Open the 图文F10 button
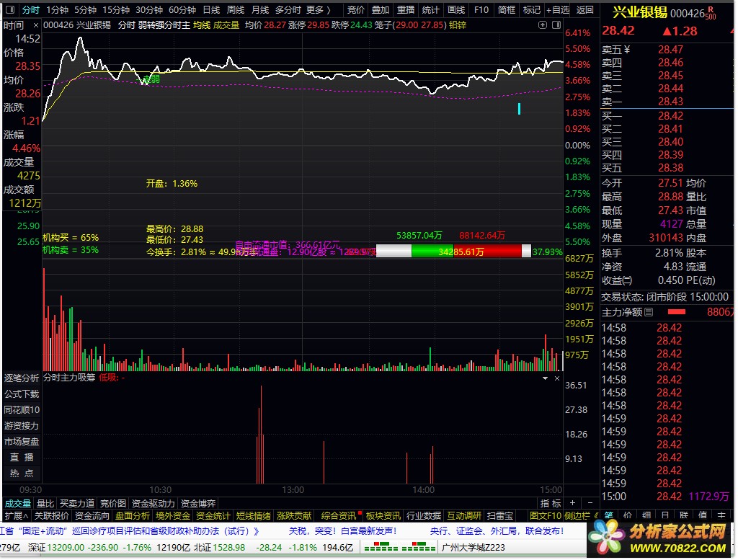The image size is (738, 560). 546,516
